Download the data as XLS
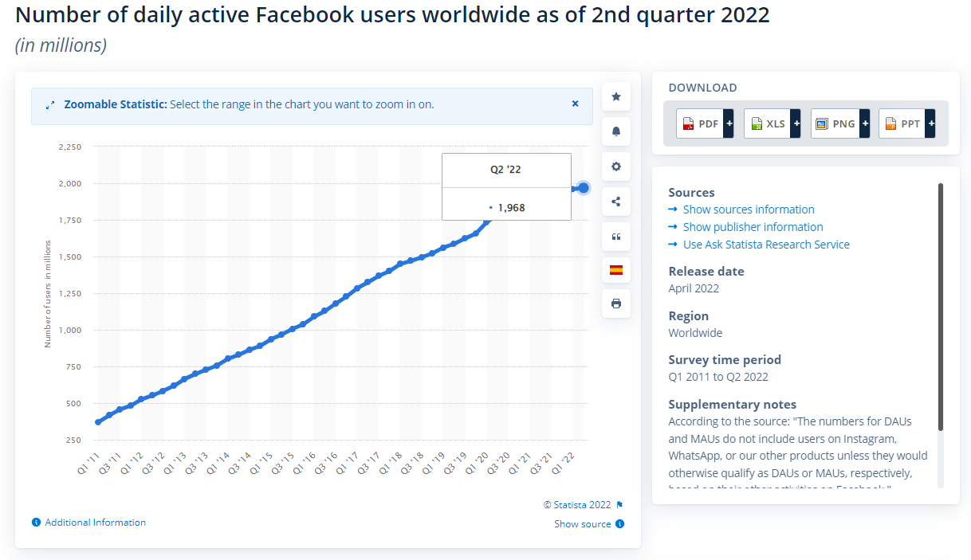This screenshot has height=560, width=971. point(766,123)
